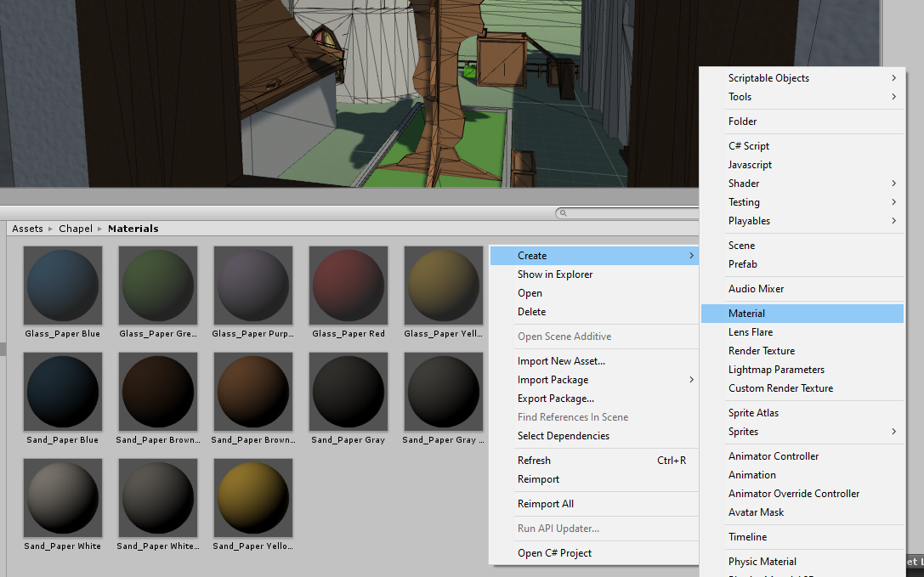
Task: Select the Glass_Paper Red material sphere
Action: [349, 286]
